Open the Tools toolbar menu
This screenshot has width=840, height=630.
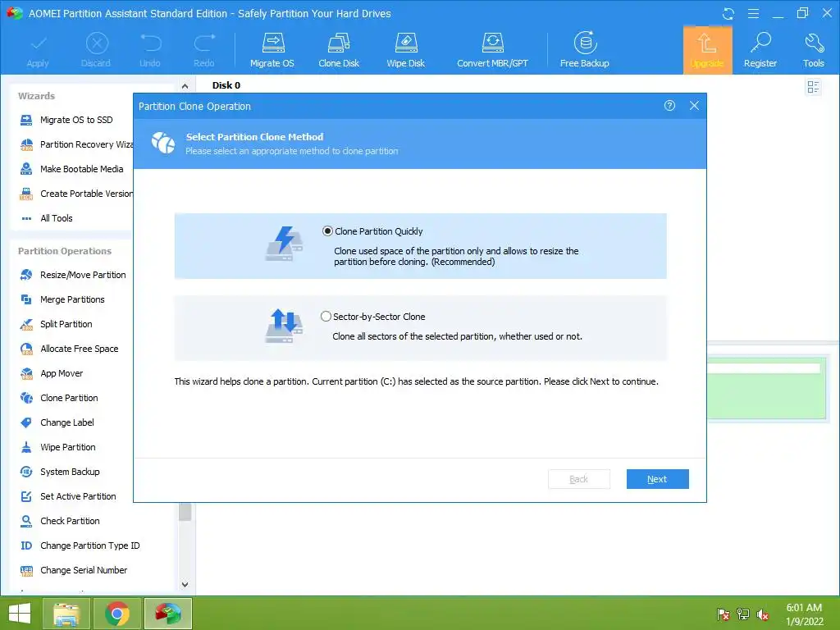click(x=813, y=50)
